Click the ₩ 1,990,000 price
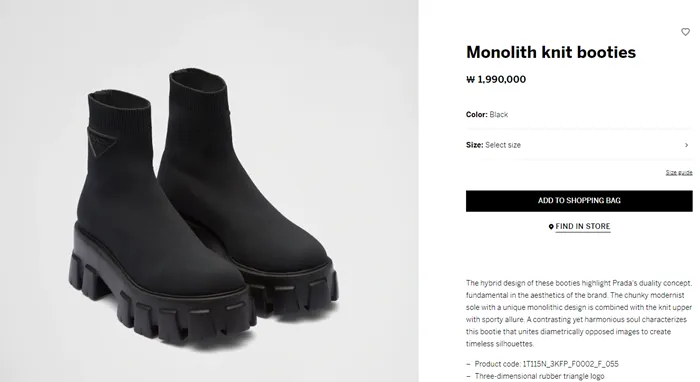The width and height of the screenshot is (700, 382). pos(496,79)
